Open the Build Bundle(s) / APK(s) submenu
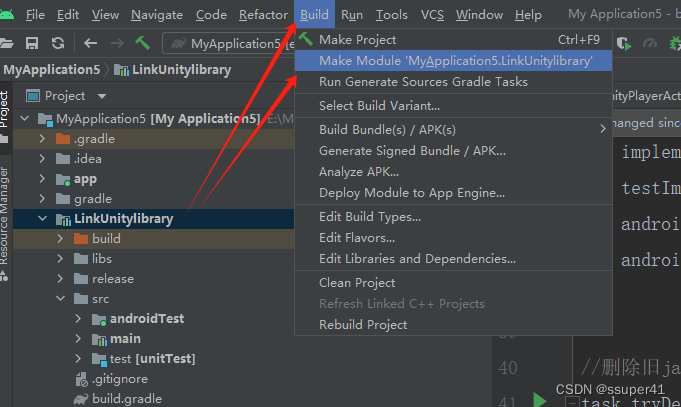681x407 pixels. point(453,129)
